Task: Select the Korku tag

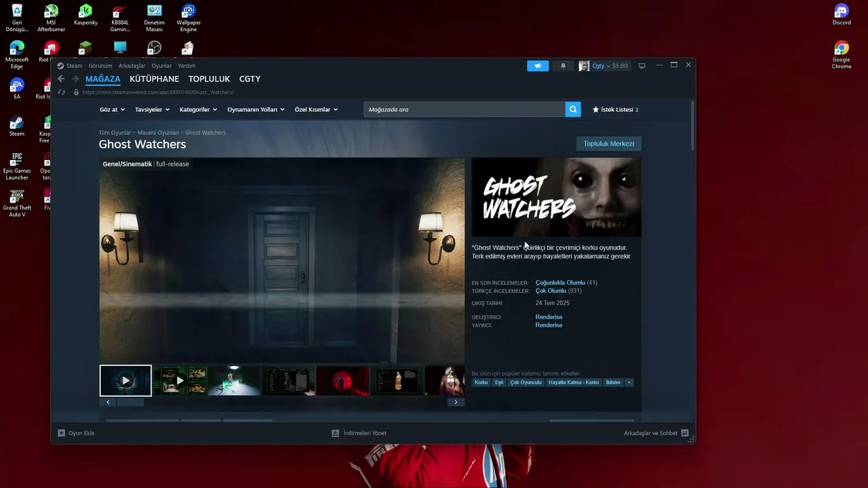Action: tap(481, 382)
